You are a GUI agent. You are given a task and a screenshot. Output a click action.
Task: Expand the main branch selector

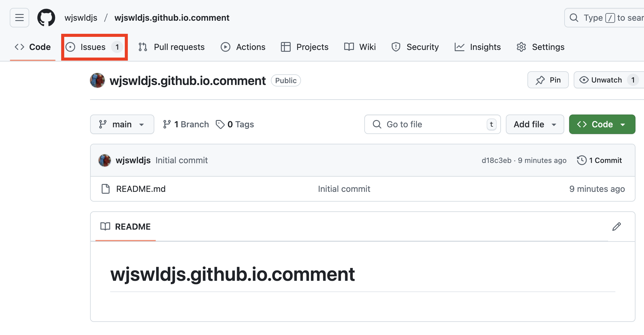(x=122, y=124)
